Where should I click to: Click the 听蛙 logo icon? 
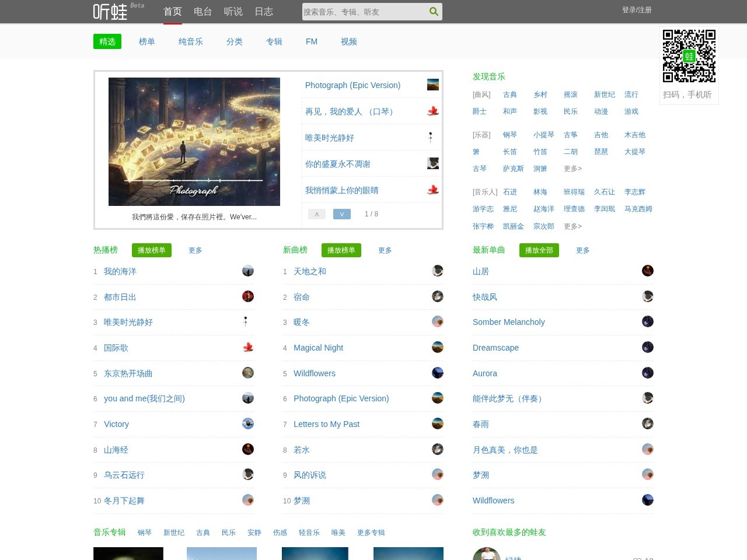click(x=109, y=11)
